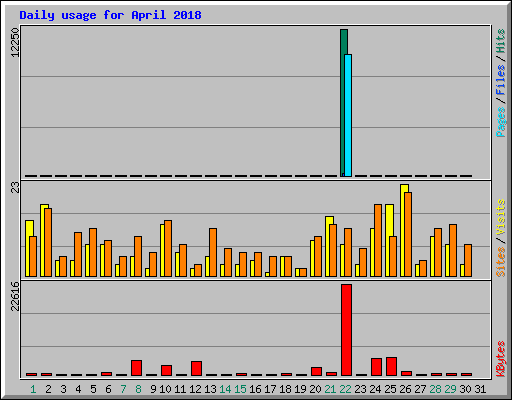Click day label 15 on x-axis
Viewport: 512px width, 400px height.
[x=240, y=389]
